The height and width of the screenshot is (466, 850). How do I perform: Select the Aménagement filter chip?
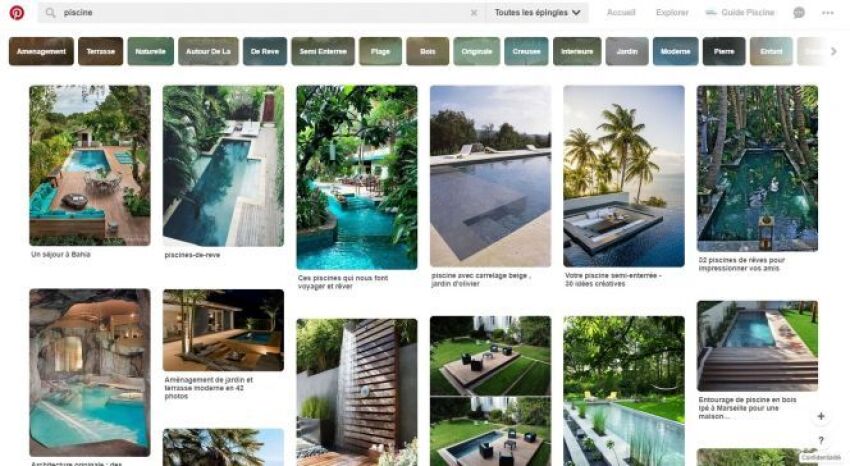click(41, 51)
